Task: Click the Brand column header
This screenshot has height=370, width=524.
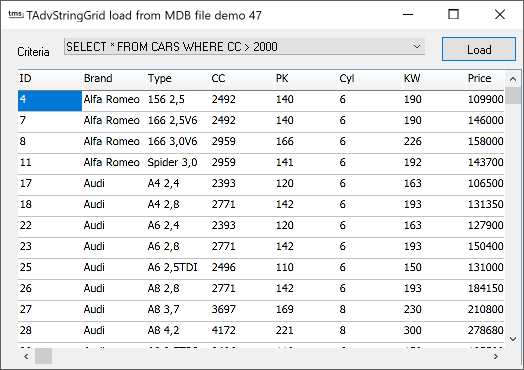Action: [x=114, y=80]
